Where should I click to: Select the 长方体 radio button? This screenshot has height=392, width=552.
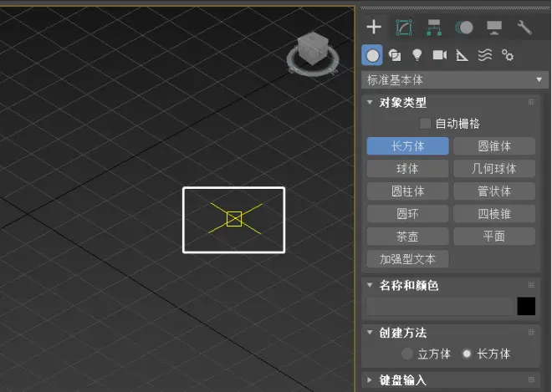(467, 354)
